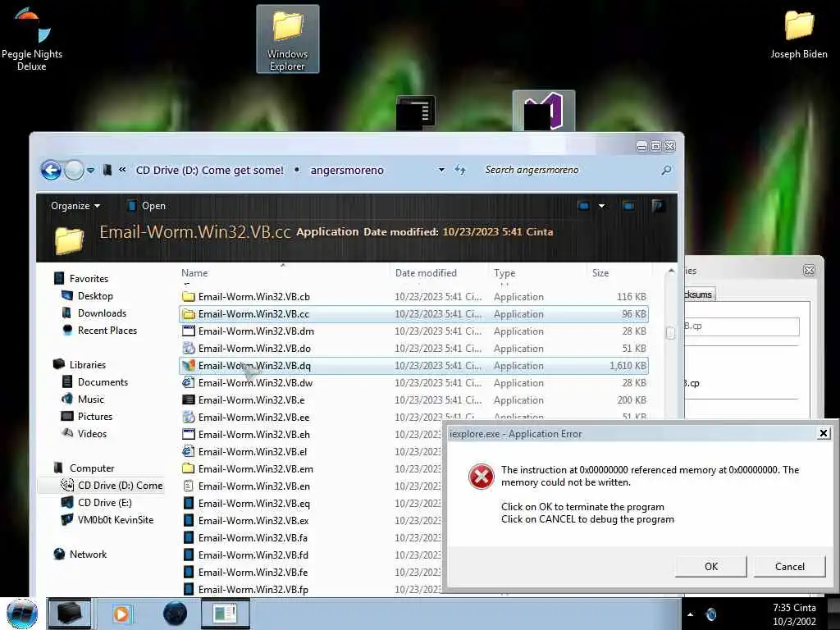The width and height of the screenshot is (840, 630).
Task: Click the purple Visual Studio desktop icon
Action: click(x=544, y=111)
